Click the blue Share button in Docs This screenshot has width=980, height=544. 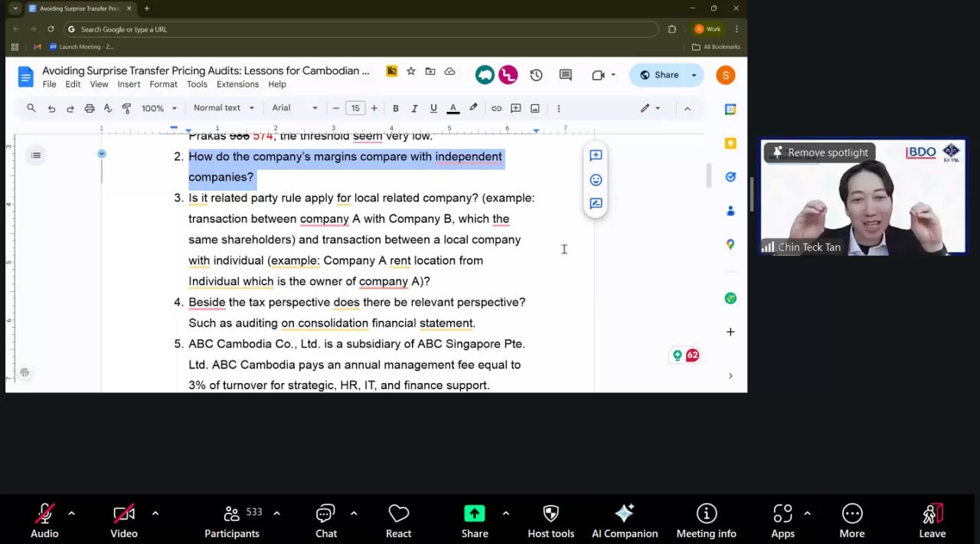click(x=659, y=75)
